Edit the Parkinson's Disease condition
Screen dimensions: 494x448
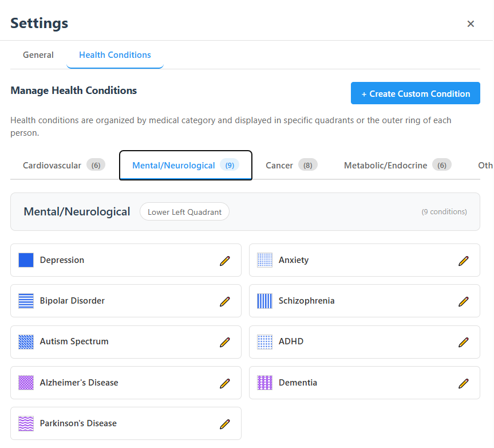pos(225,423)
